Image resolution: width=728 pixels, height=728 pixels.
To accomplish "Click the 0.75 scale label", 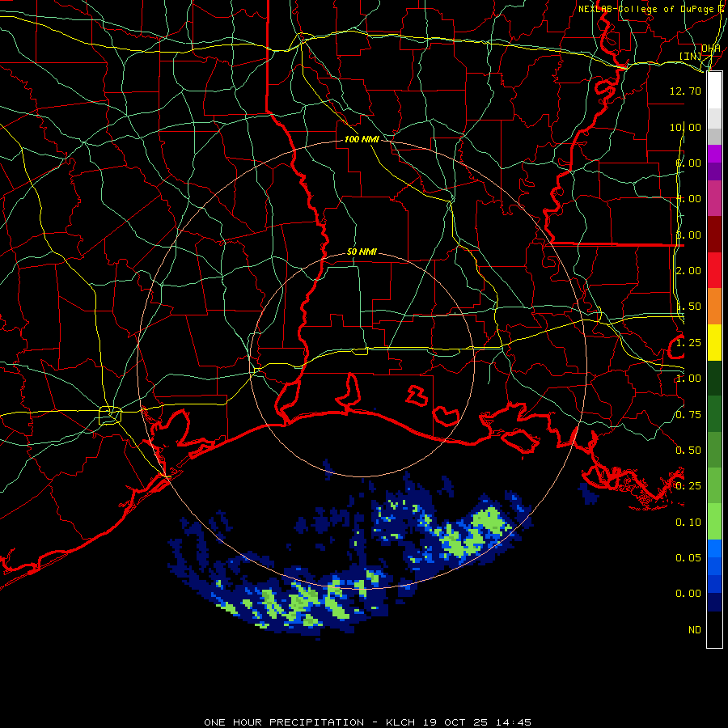I will (688, 415).
